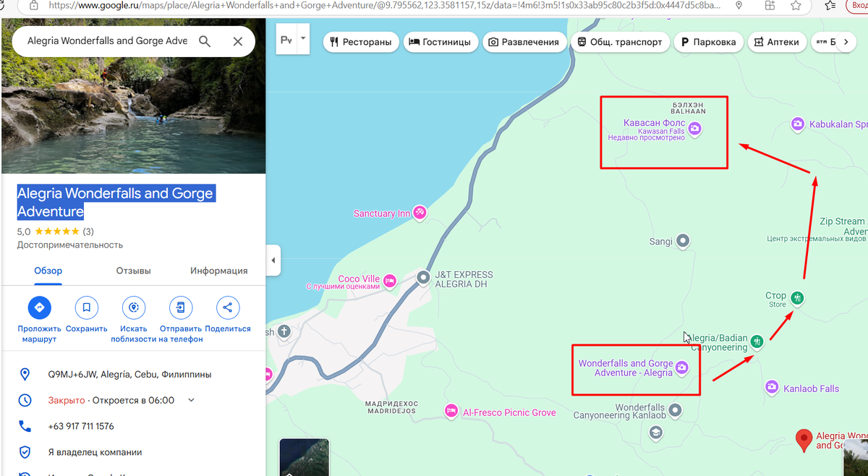Click the Pv map control button
The height and width of the screenshot is (476, 868).
tap(287, 41)
